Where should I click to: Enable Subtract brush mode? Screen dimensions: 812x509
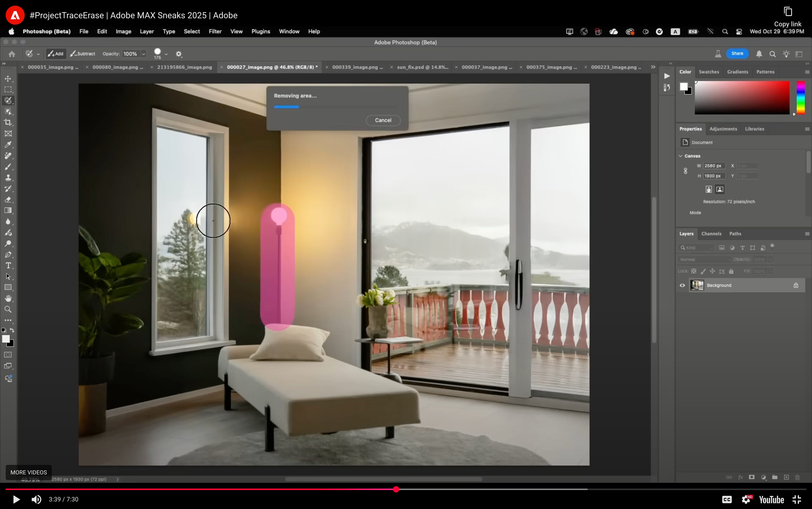tap(83, 54)
